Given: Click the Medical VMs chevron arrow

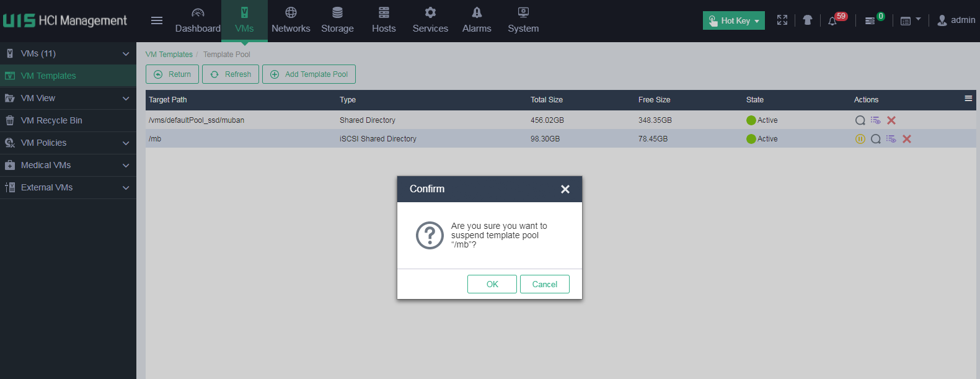Looking at the screenshot, I should point(126,166).
